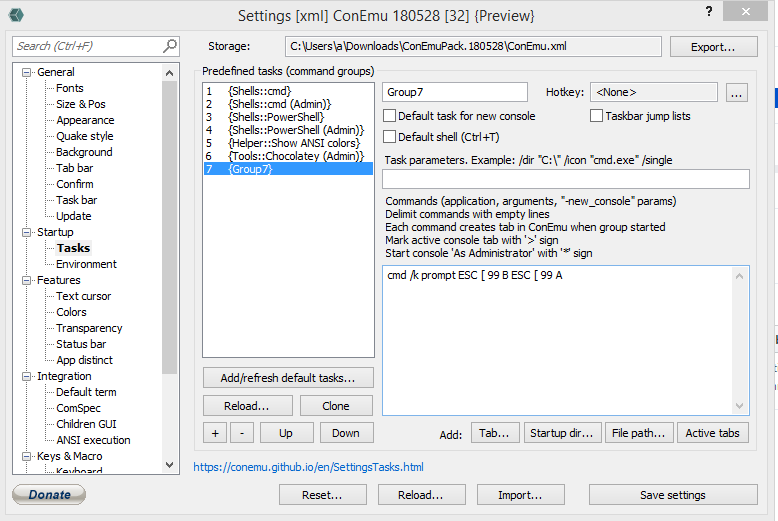Select Appearance in settings tree

pos(85,120)
